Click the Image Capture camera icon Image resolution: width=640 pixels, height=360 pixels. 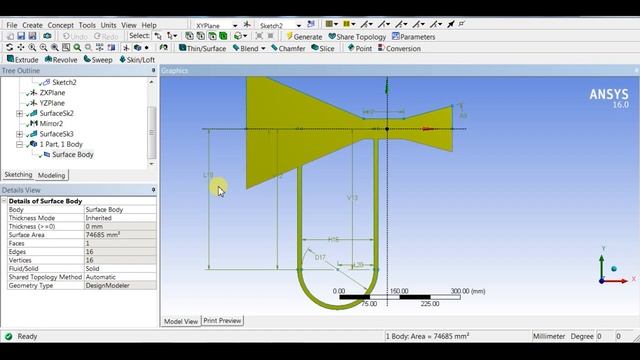pos(47,36)
